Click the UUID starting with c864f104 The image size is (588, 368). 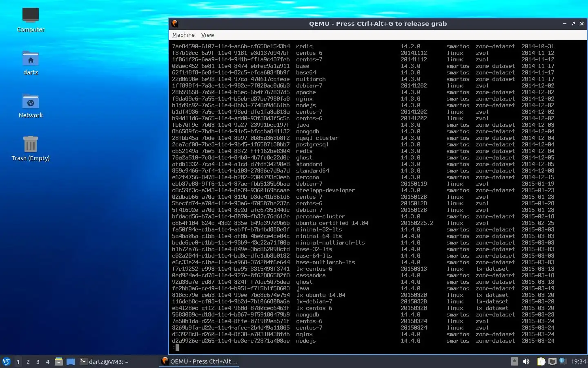point(231,223)
